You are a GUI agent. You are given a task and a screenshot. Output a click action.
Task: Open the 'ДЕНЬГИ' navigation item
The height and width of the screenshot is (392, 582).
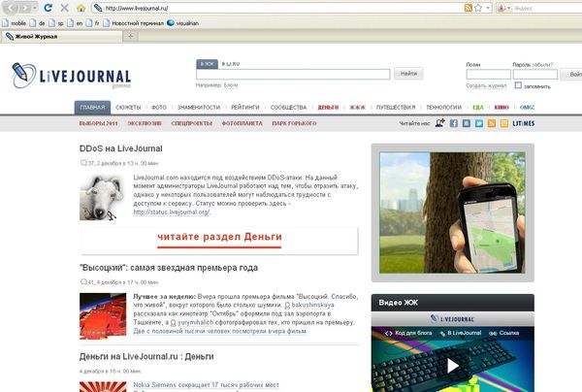[328, 108]
